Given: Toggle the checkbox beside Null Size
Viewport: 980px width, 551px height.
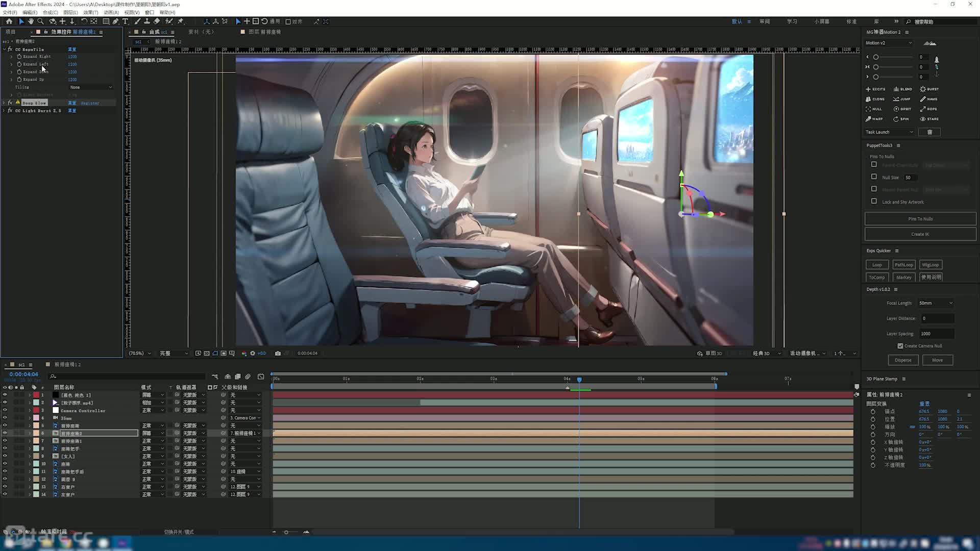Looking at the screenshot, I should [874, 177].
